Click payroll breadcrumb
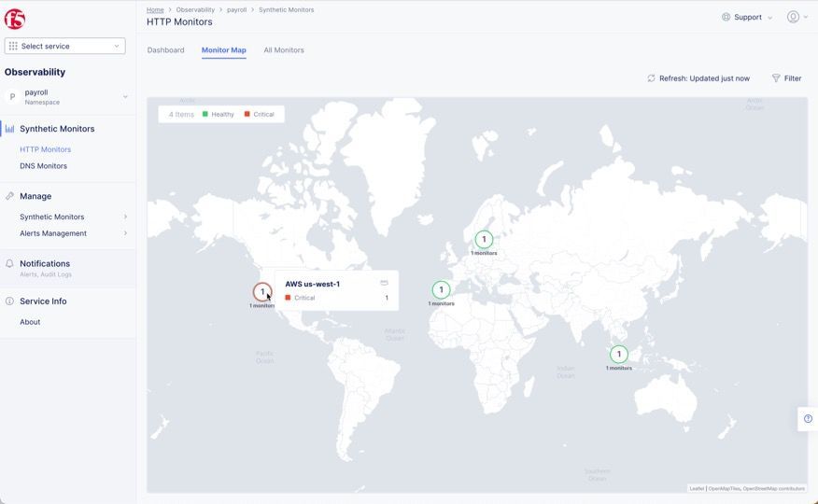This screenshot has height=504, width=818. click(237, 10)
